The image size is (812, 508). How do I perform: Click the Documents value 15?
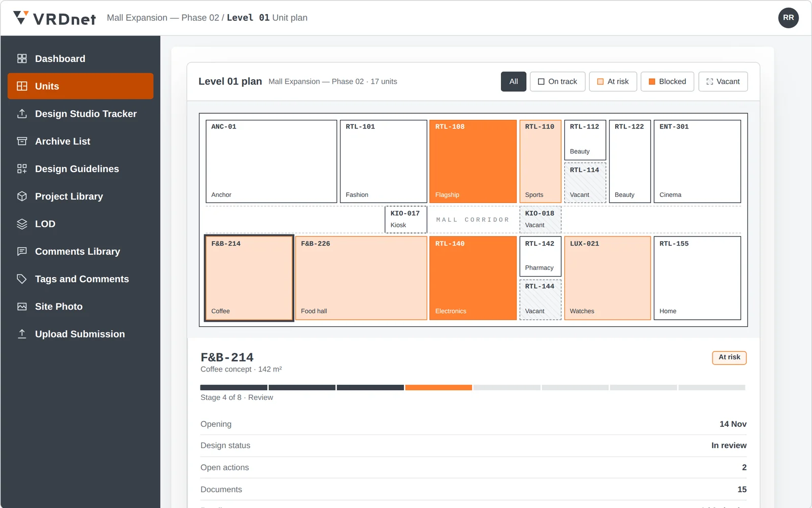742,490
